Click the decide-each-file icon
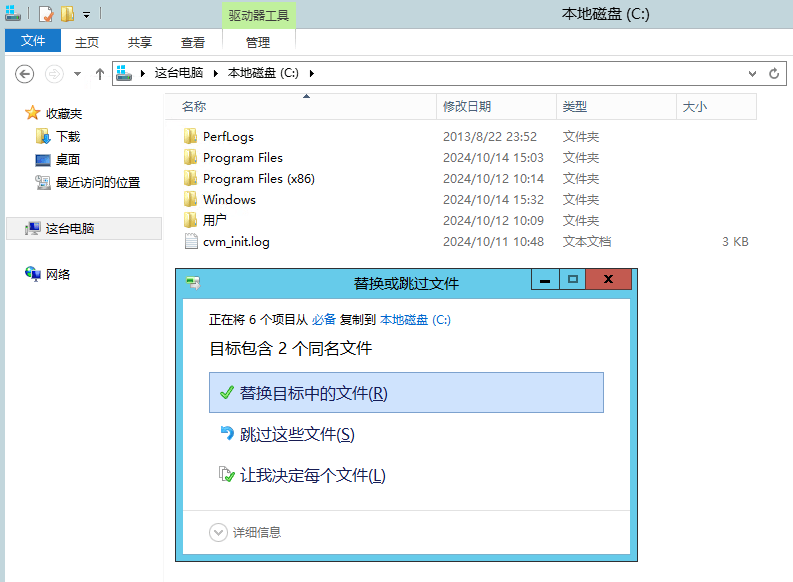793x582 pixels. point(227,474)
